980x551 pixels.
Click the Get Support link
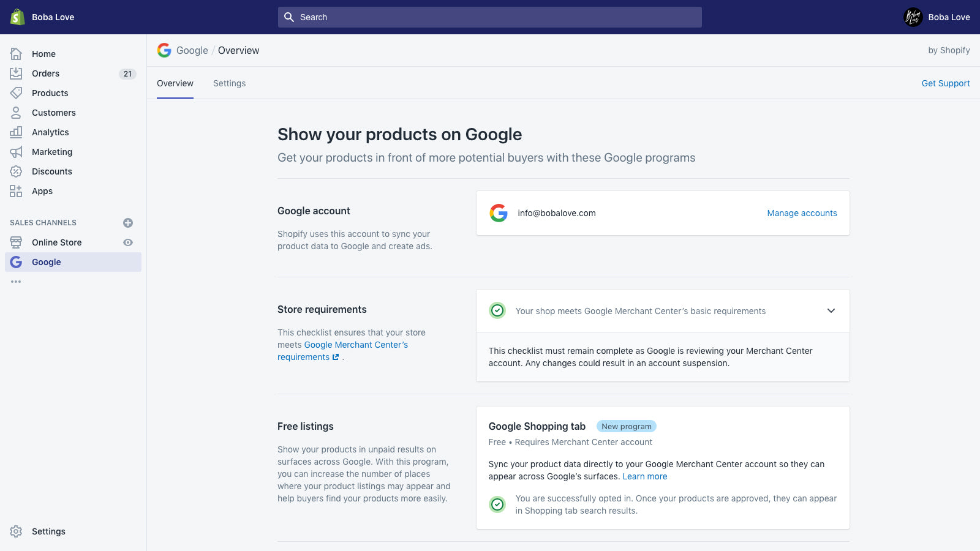click(x=945, y=83)
